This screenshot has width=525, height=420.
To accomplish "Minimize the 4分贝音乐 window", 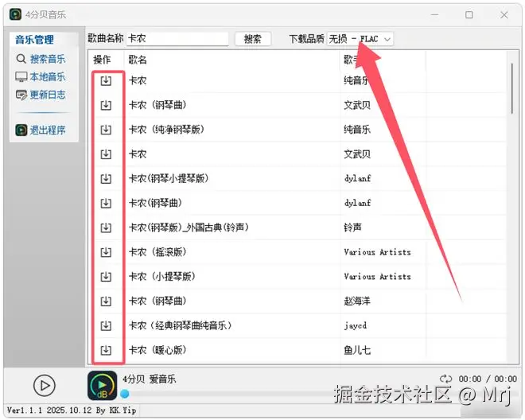I will coord(434,15).
